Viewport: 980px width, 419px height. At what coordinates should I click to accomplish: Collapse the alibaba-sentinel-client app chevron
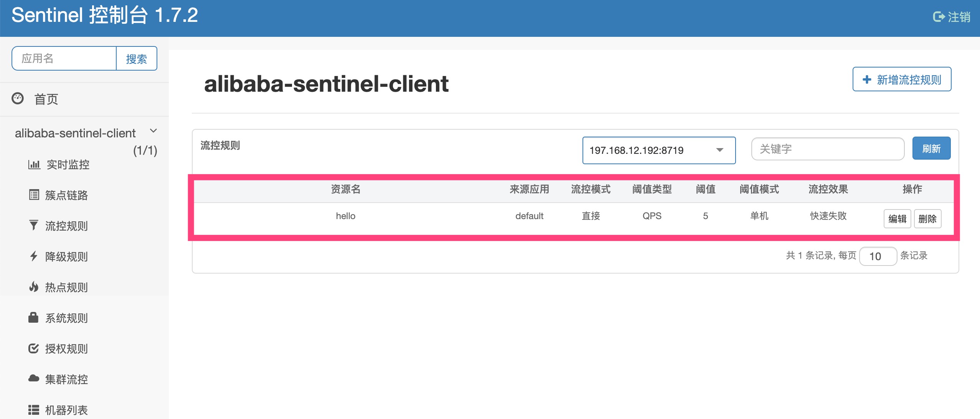[153, 131]
